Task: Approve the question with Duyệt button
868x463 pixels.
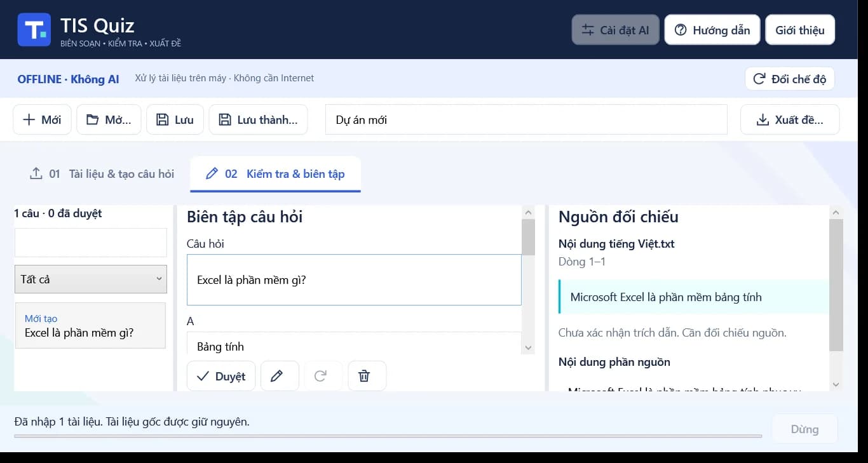Action: [x=221, y=376]
